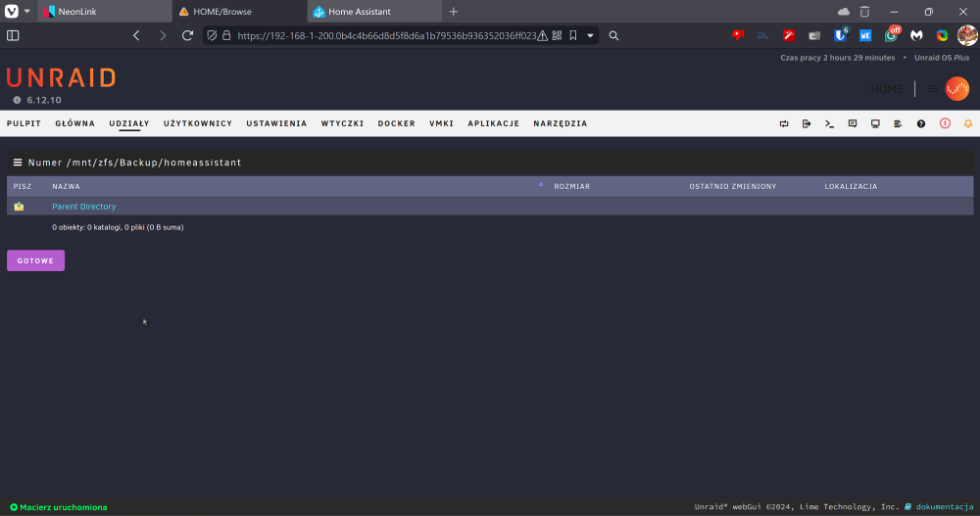Open the UŻYTKOWNICY menu
The height and width of the screenshot is (516, 980).
click(x=198, y=123)
